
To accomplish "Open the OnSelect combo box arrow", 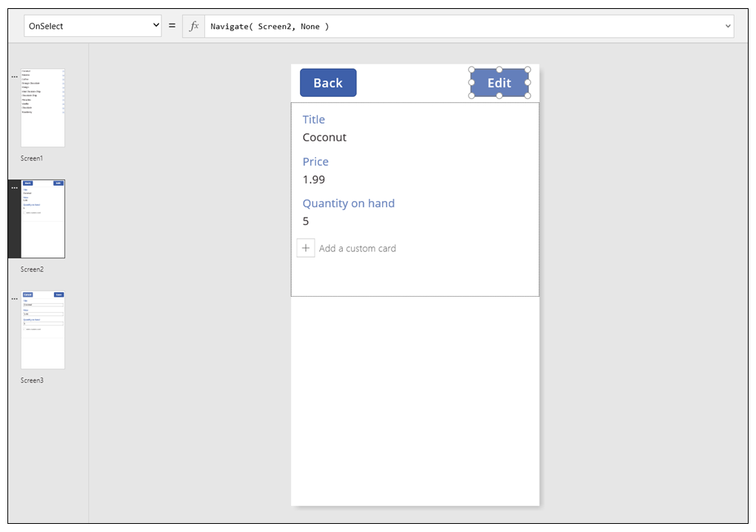I will pos(158,25).
